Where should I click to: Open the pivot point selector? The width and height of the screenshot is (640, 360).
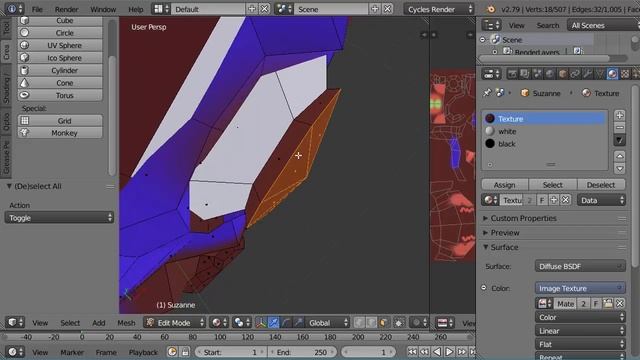(x=242, y=323)
